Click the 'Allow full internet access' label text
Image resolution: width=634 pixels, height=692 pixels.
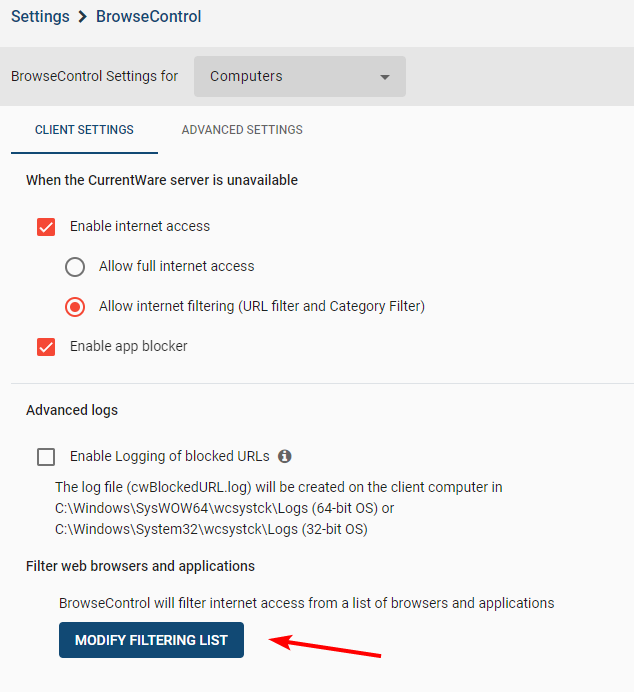[x=176, y=266]
